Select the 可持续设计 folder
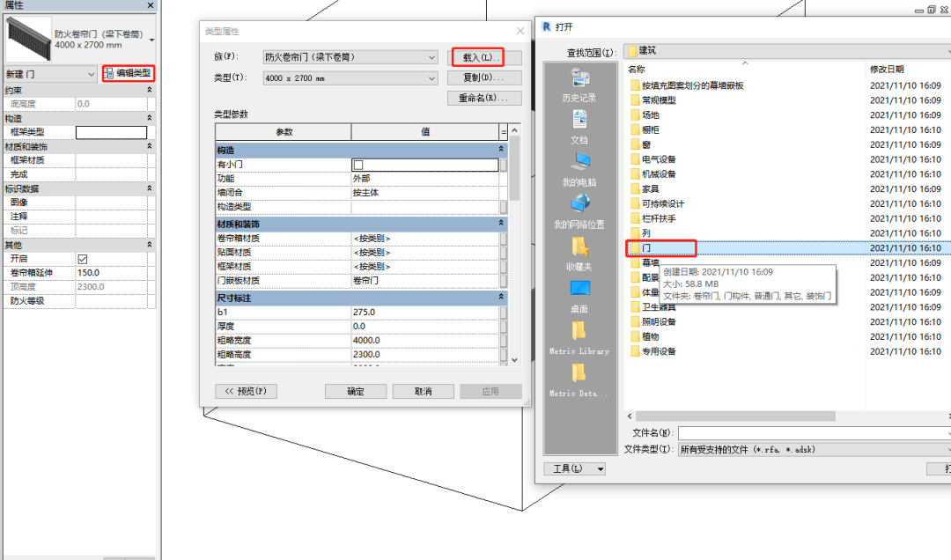Viewport: 951px width, 560px height. (x=657, y=204)
